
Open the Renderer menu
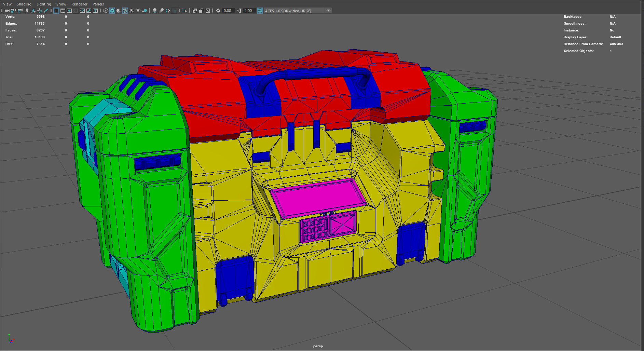pyautogui.click(x=79, y=4)
